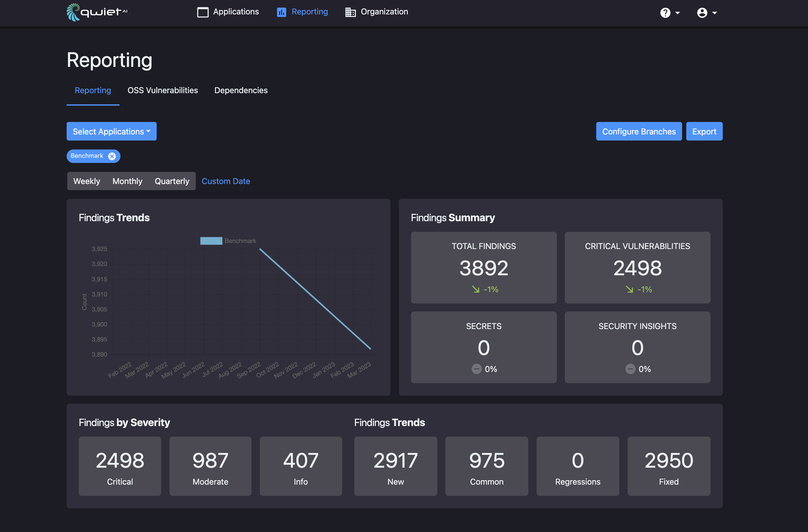Click the Export button
Image resolution: width=808 pixels, height=532 pixels.
pyautogui.click(x=704, y=131)
